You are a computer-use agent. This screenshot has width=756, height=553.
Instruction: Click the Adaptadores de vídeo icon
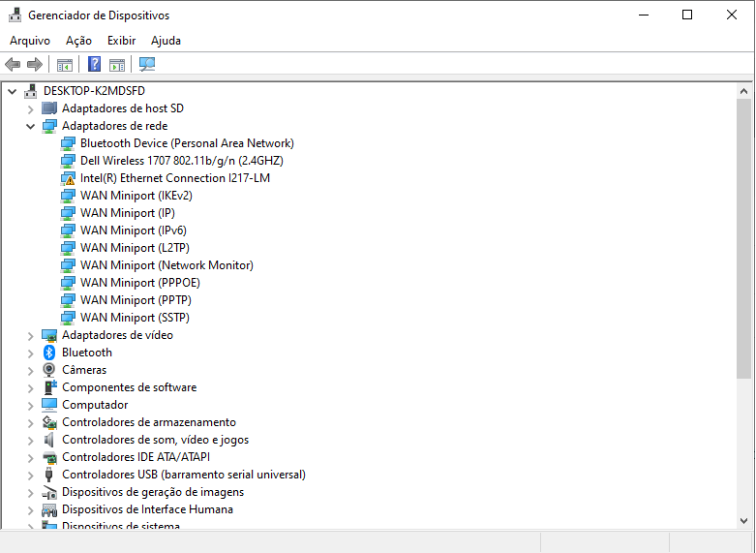point(49,335)
